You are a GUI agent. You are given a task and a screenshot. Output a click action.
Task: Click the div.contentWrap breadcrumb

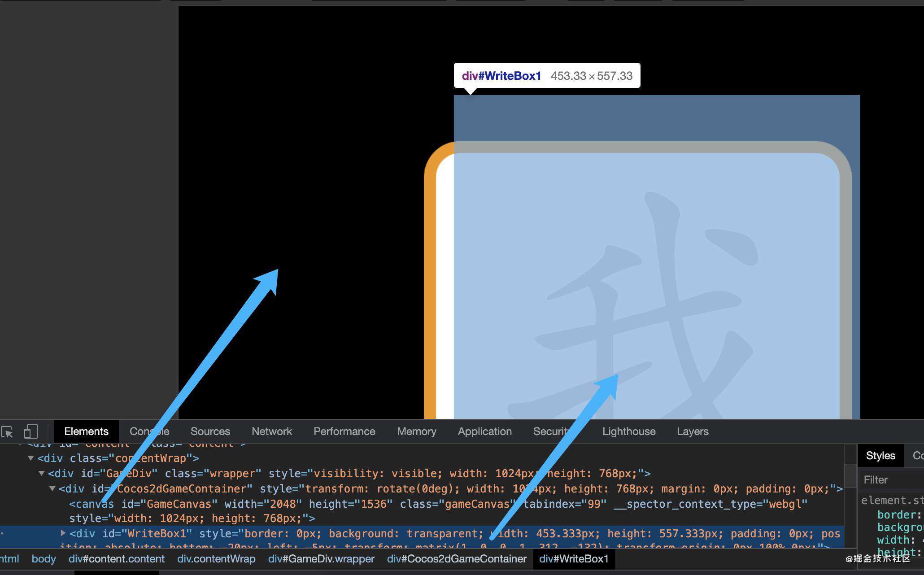click(x=216, y=559)
